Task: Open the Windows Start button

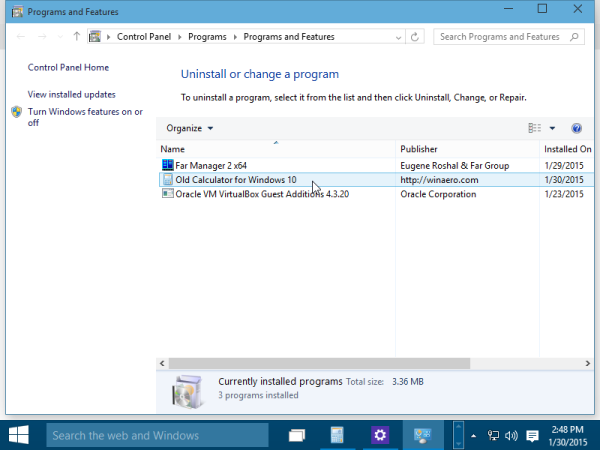Action: click(18, 435)
